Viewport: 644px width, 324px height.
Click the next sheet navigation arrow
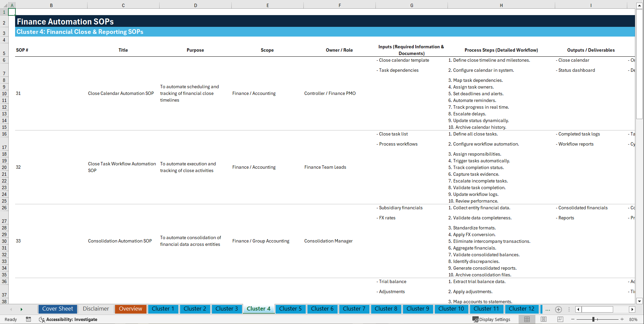tap(21, 309)
